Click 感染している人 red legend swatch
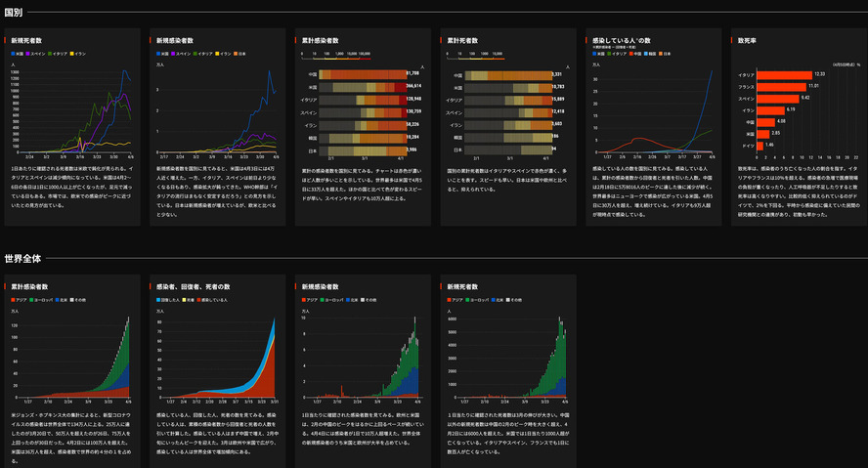The width and height of the screenshot is (868, 468). click(x=198, y=300)
